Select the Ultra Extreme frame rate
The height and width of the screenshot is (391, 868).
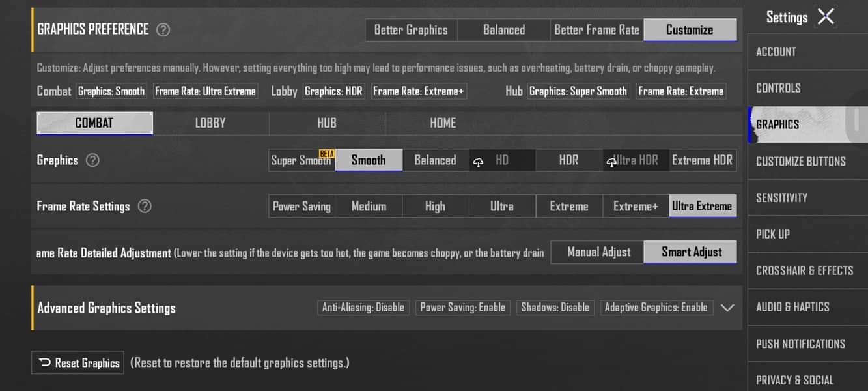tap(703, 207)
